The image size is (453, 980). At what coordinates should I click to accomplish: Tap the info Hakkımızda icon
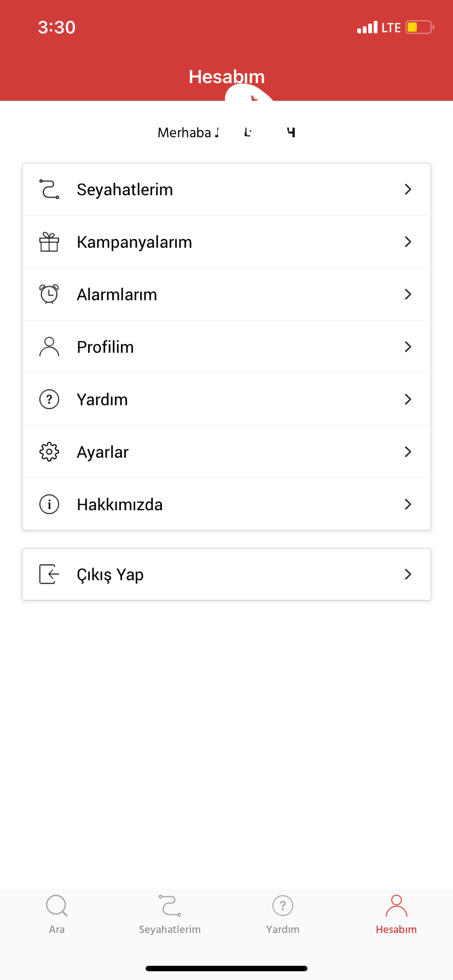(49, 504)
